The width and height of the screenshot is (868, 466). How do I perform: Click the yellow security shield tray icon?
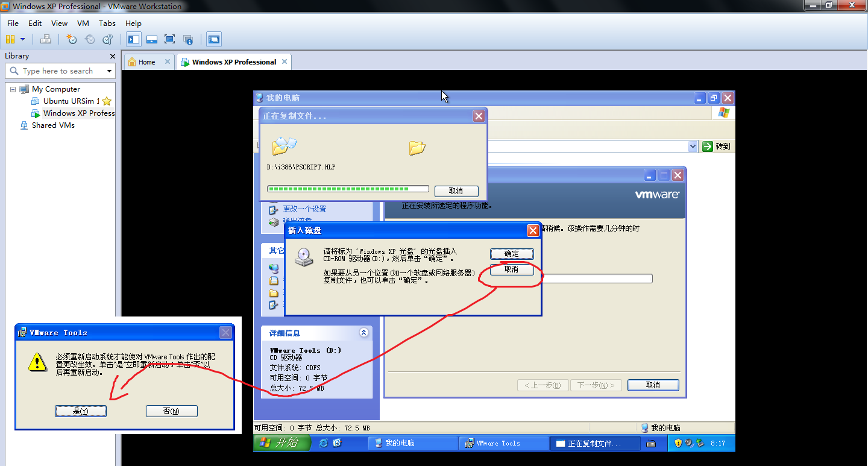tap(678, 443)
